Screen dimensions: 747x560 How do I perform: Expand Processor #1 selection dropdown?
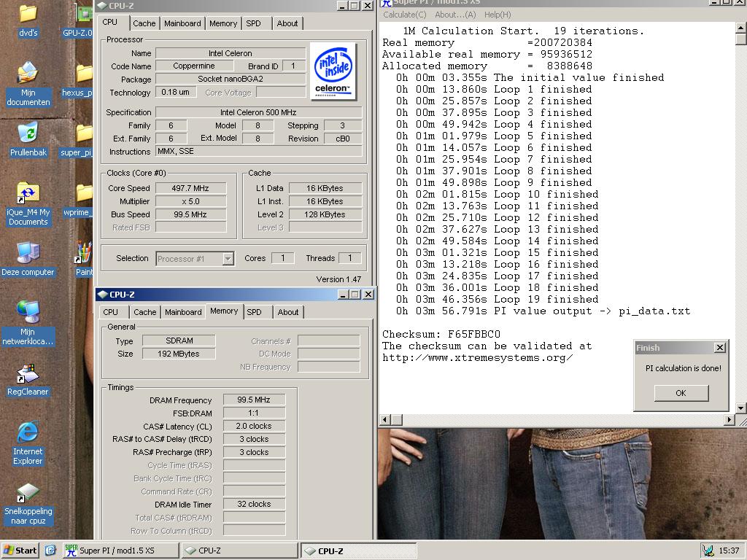228,259
